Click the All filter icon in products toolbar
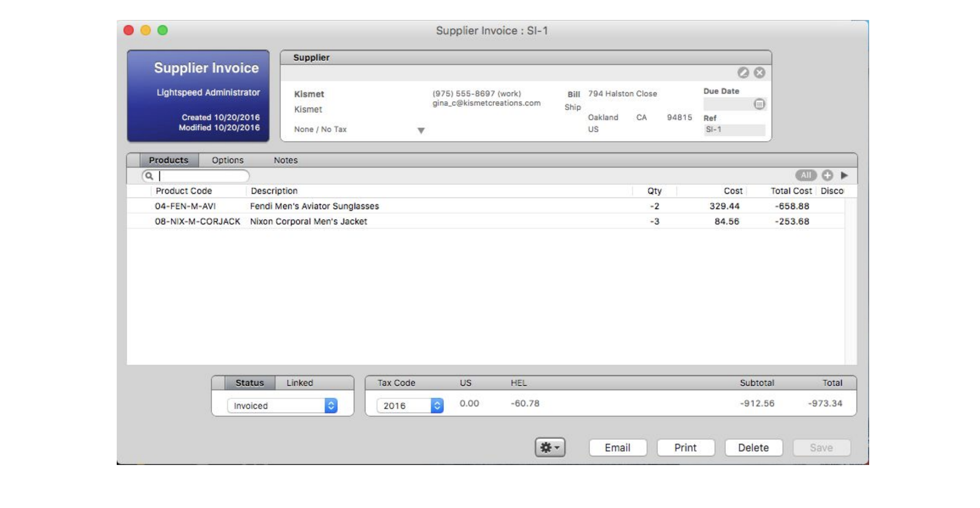This screenshot has width=980, height=508. click(806, 175)
